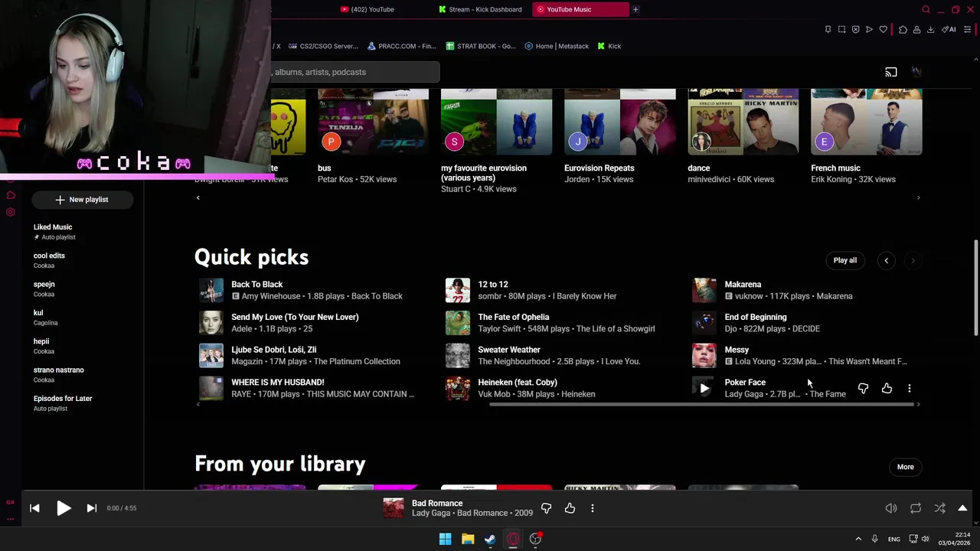
Task: Open the Liked Music playlist
Action: coord(82,232)
